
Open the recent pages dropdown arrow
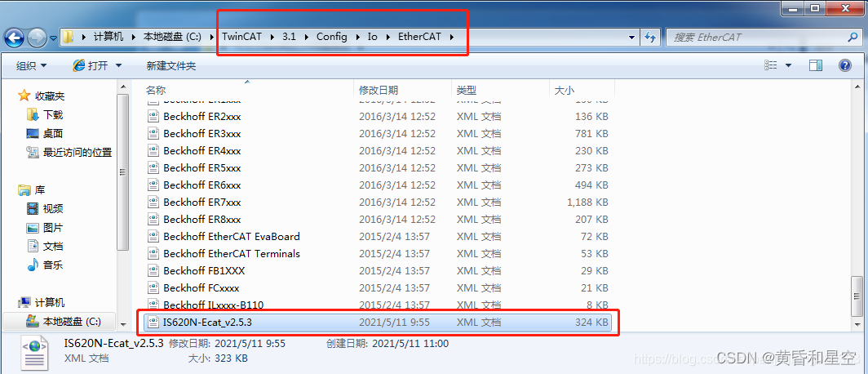[53, 38]
